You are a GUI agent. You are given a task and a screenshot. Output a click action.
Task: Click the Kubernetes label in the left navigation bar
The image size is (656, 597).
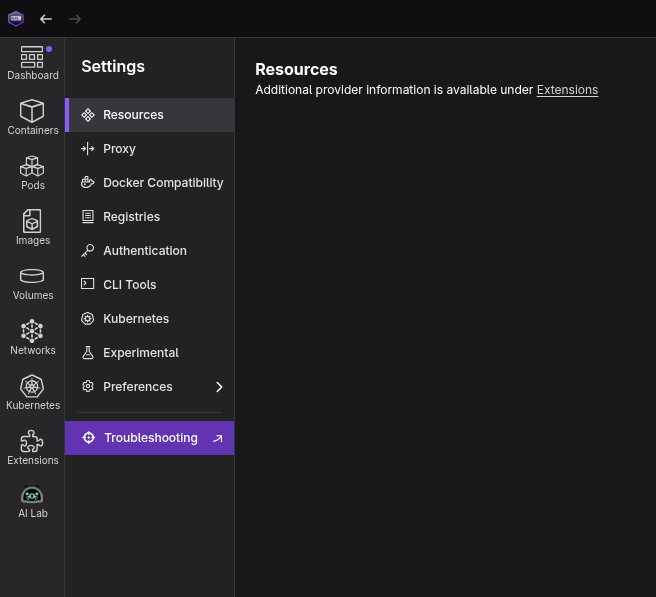[33, 405]
